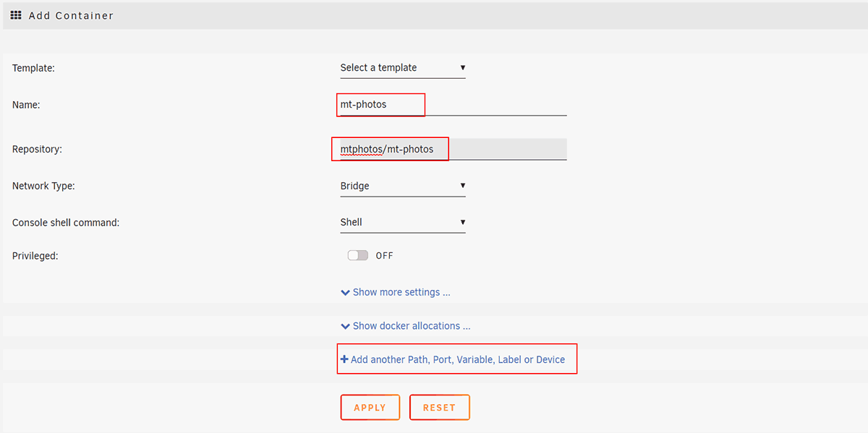This screenshot has width=868, height=433.
Task: Click the Privileged OFF slider knob
Action: tap(353, 255)
